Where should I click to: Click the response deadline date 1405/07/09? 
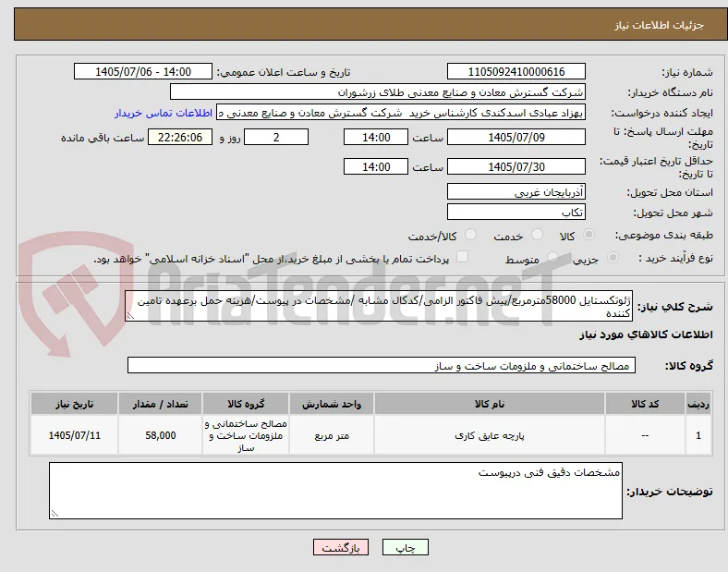516,137
